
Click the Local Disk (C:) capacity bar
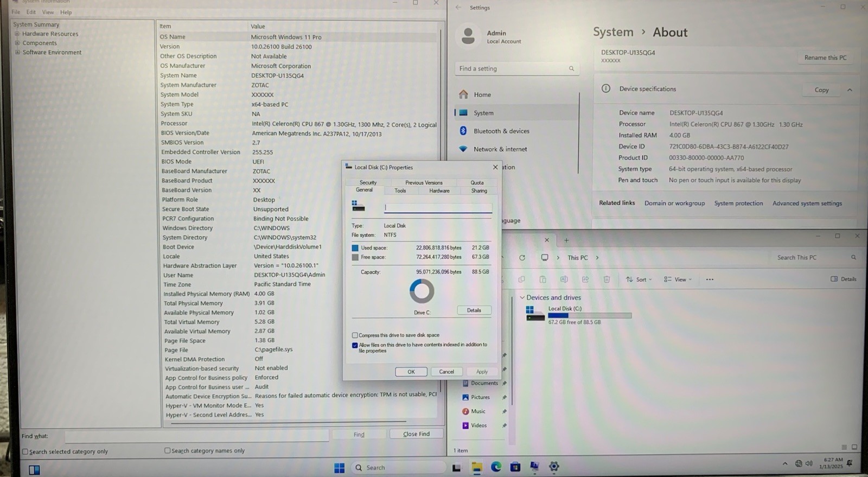coord(590,315)
